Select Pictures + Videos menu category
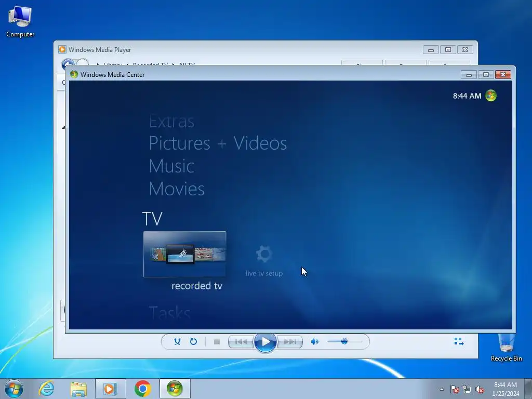 tap(218, 143)
